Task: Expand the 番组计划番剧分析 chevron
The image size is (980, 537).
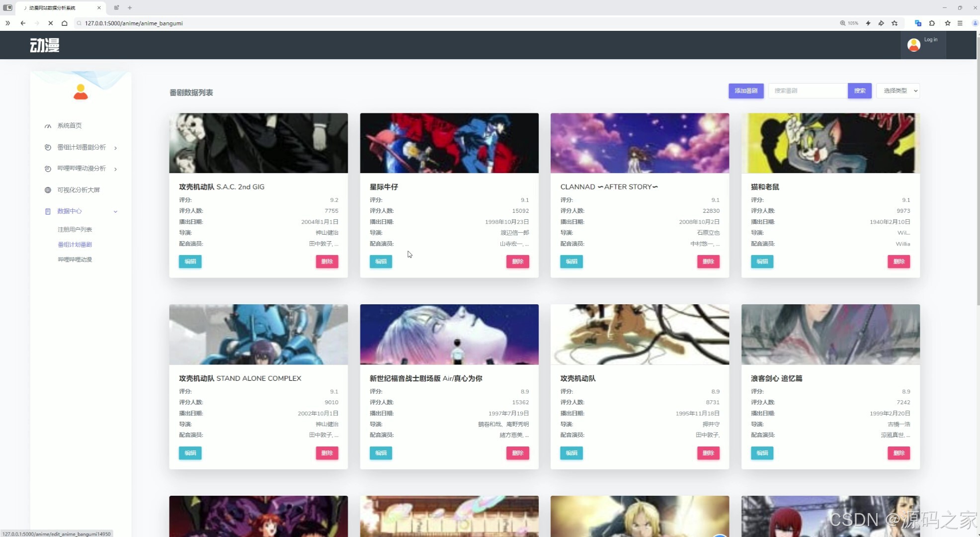Action: click(115, 148)
